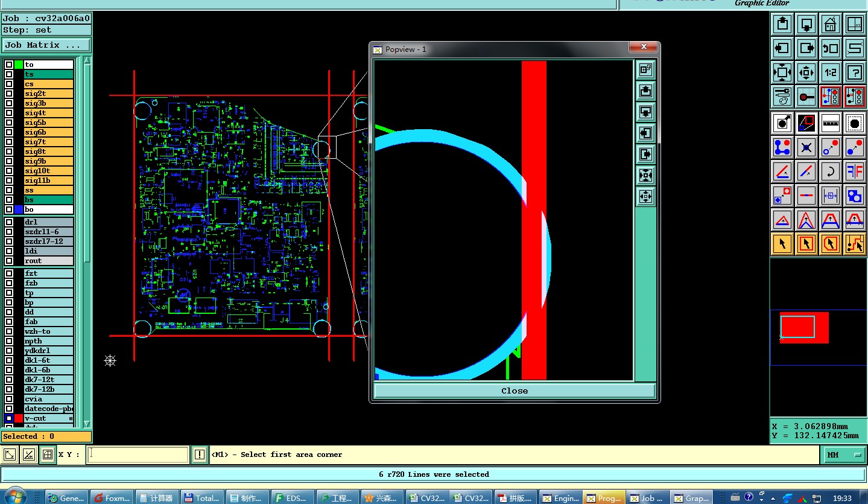Click the pan up arrow icon
The image size is (868, 504).
(x=782, y=24)
